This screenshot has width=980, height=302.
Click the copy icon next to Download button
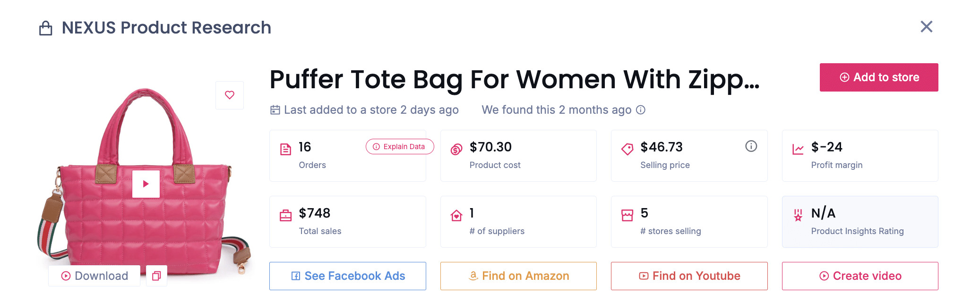(x=156, y=276)
